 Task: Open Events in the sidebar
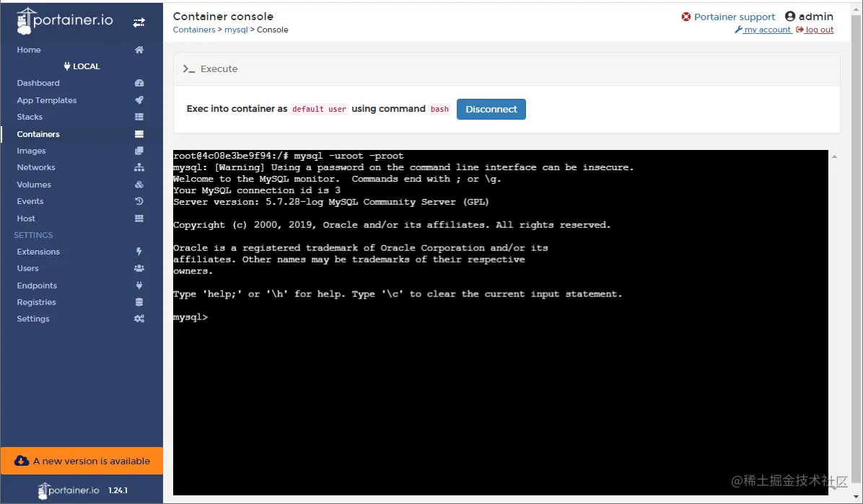click(30, 201)
